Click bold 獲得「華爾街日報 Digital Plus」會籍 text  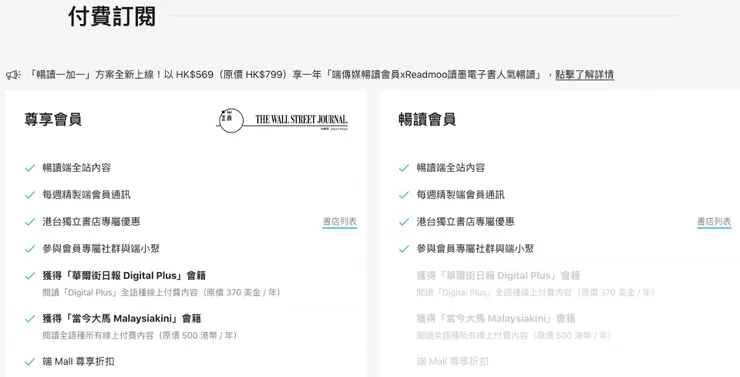pyautogui.click(x=124, y=276)
